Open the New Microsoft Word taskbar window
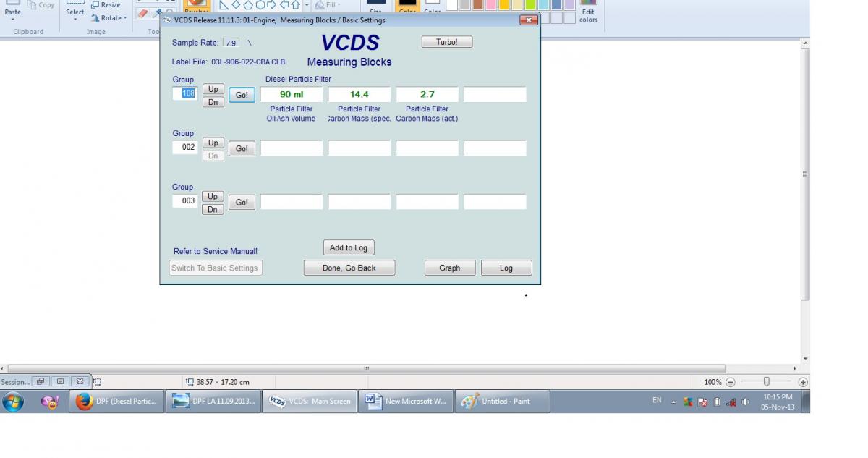 (x=406, y=402)
